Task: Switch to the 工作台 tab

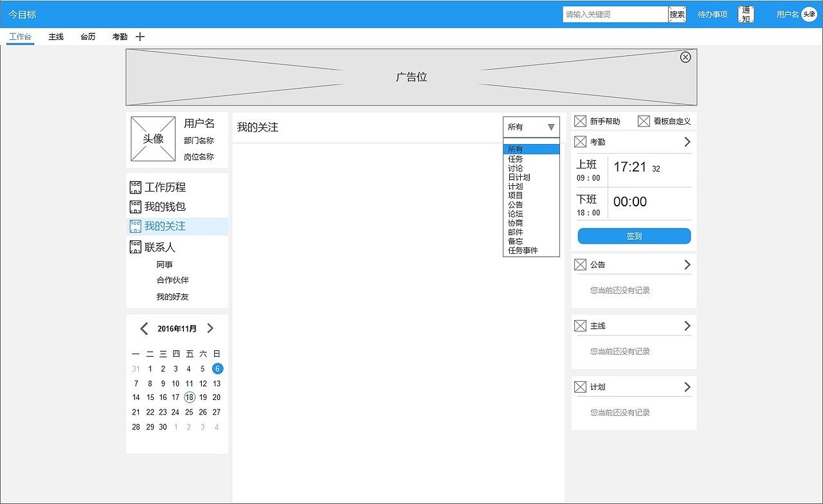Action: [x=21, y=37]
